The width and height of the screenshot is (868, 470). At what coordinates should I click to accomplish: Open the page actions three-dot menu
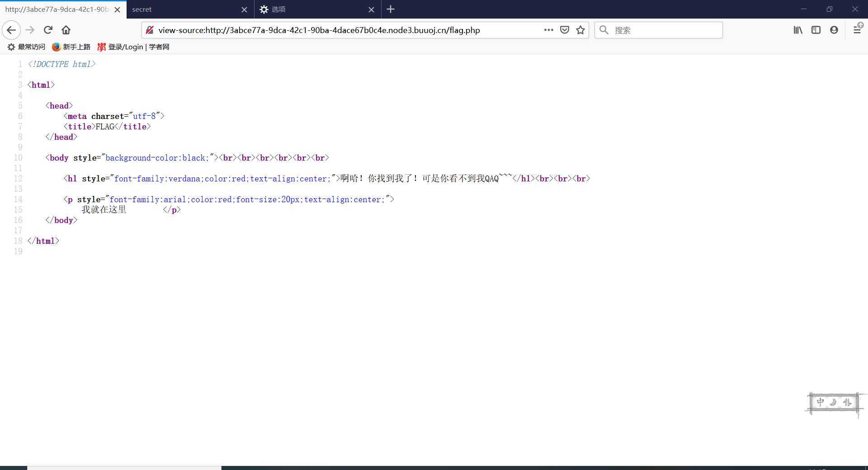pyautogui.click(x=548, y=30)
